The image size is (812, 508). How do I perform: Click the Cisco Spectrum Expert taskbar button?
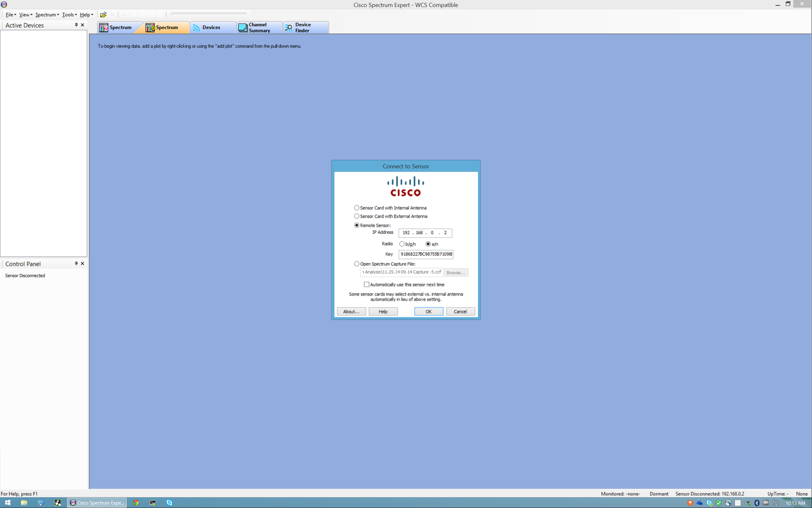(x=97, y=503)
